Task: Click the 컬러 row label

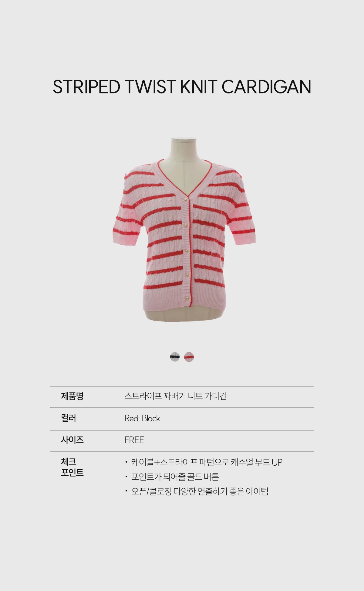Action: coord(69,418)
